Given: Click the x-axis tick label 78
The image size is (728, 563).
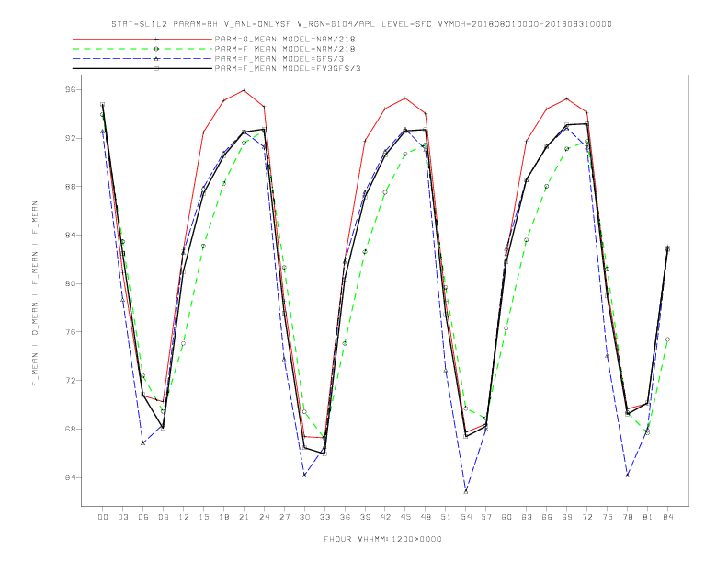Looking at the screenshot, I should pyautogui.click(x=628, y=517).
